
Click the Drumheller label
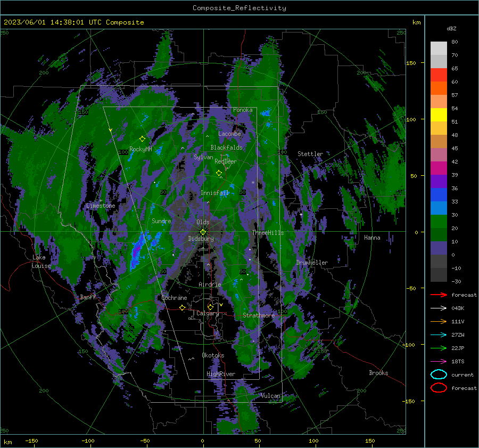[312, 263]
